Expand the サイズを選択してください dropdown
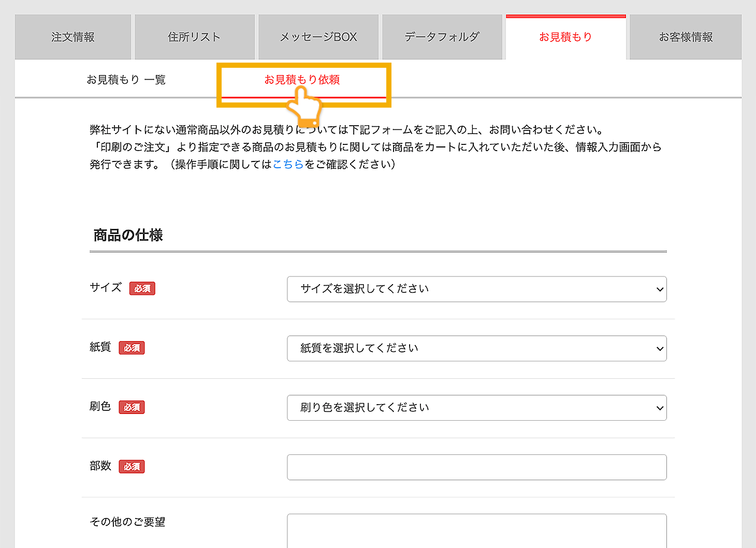Screen dimensions: 756x548 click(x=476, y=289)
